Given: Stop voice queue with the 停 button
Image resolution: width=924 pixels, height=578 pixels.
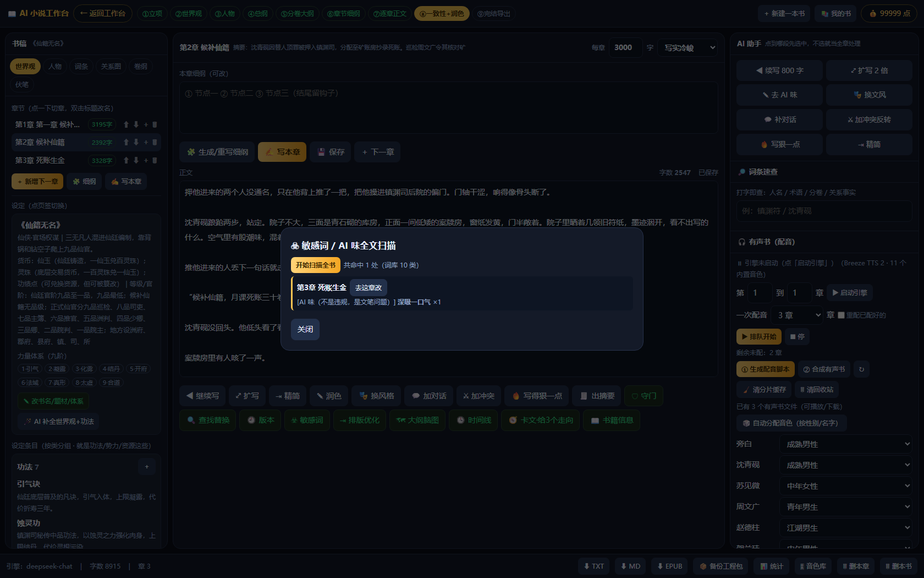Looking at the screenshot, I should (x=798, y=336).
